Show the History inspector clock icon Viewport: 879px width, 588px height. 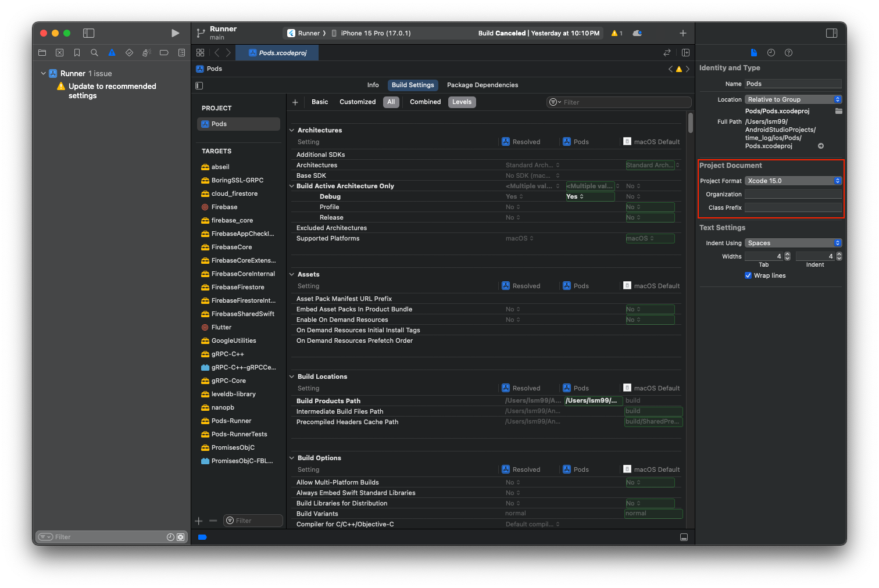(x=771, y=53)
